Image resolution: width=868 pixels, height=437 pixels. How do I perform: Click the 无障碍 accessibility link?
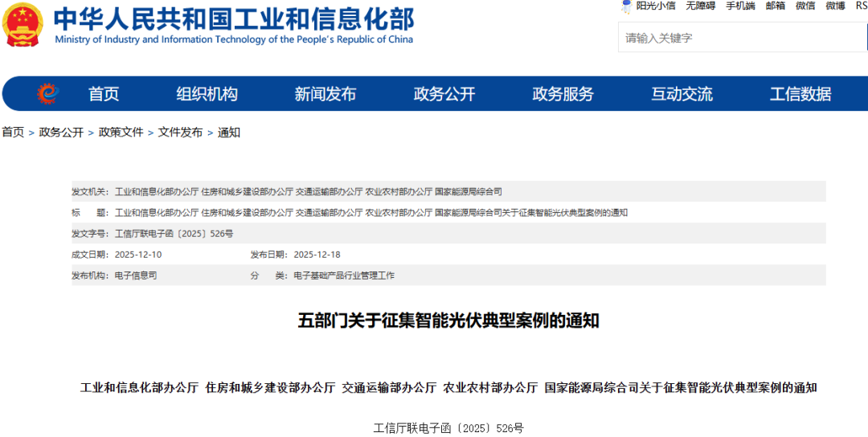(700, 6)
